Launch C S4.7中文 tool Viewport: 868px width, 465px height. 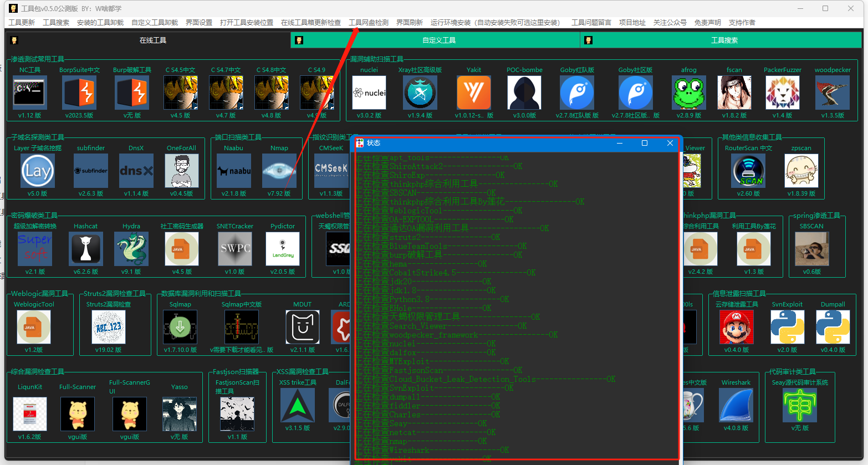226,93
